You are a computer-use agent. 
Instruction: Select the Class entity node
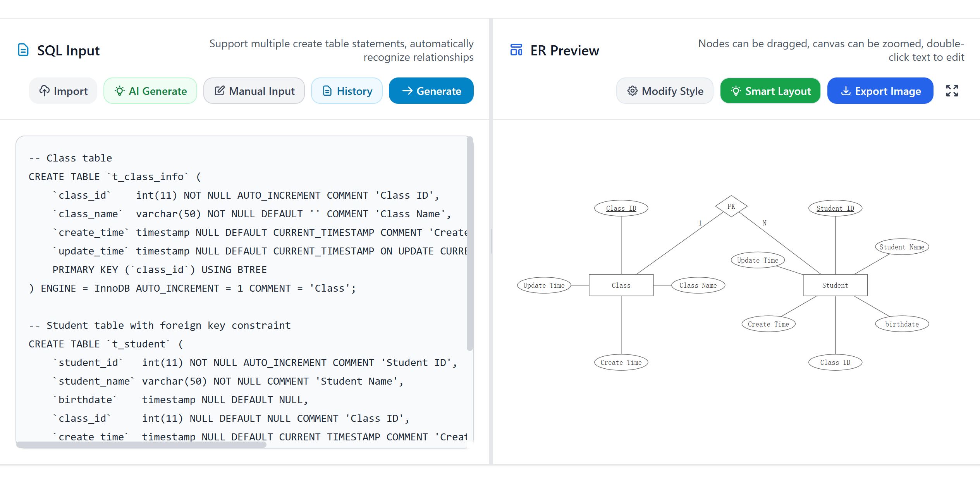(621, 285)
